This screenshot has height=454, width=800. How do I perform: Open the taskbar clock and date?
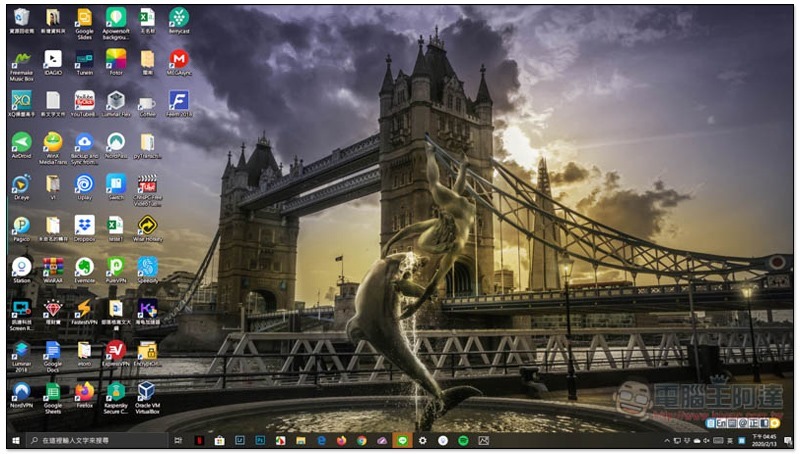click(x=764, y=440)
